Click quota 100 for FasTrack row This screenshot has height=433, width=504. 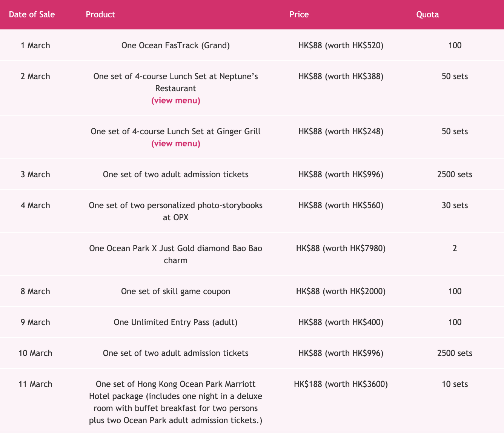(455, 45)
